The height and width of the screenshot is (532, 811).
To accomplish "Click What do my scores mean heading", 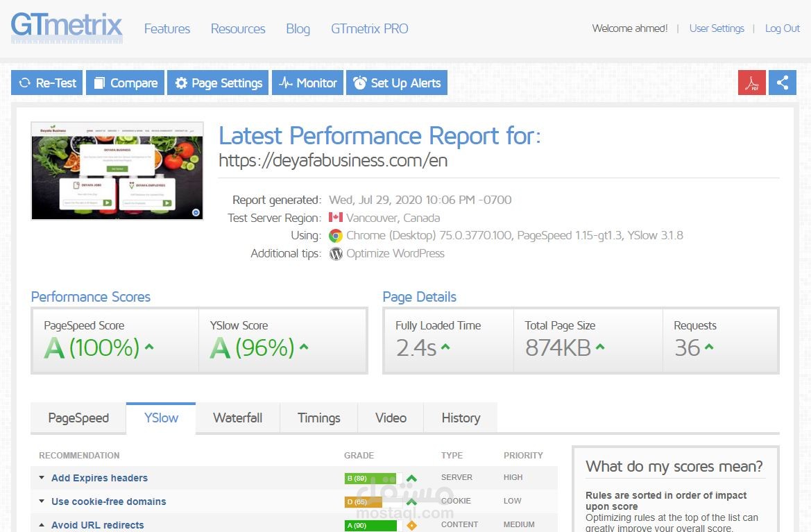I will 674,466.
